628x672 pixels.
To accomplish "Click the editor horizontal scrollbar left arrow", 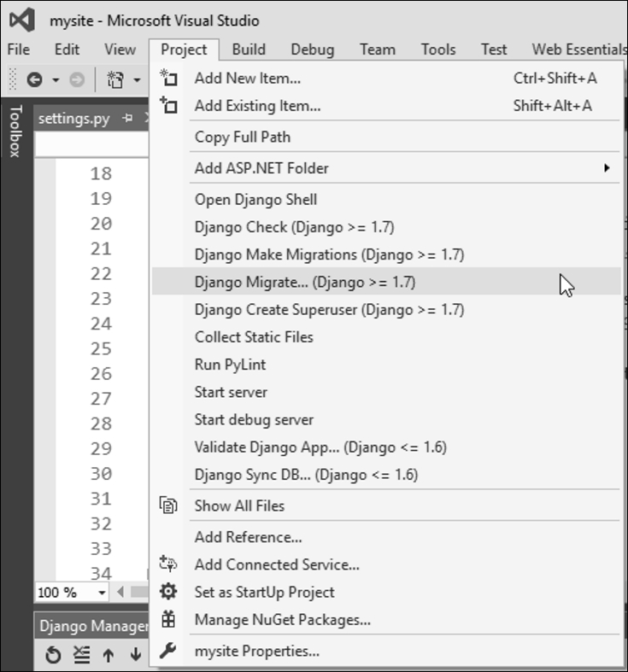I will point(120,592).
